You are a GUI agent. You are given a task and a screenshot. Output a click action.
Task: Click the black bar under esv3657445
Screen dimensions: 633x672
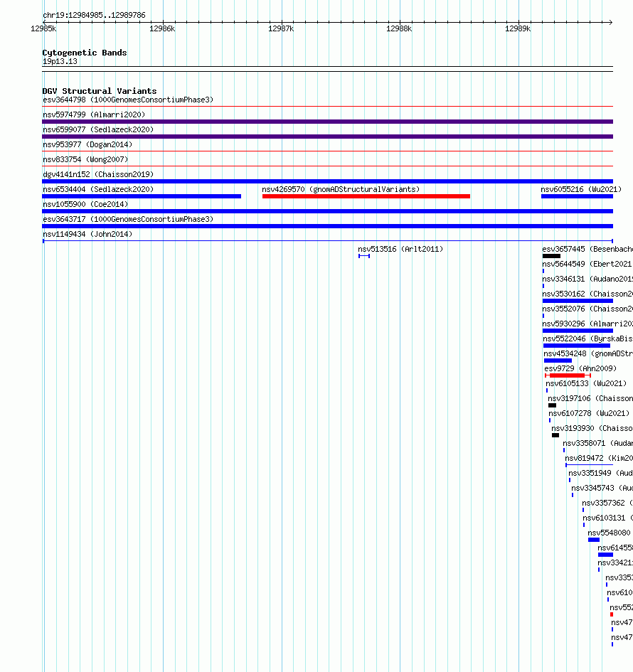click(x=551, y=256)
